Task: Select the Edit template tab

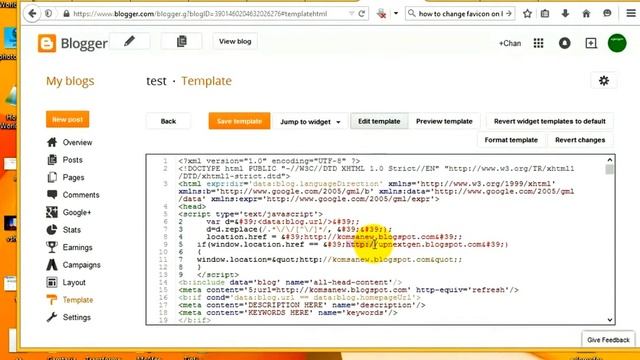Action: click(379, 121)
